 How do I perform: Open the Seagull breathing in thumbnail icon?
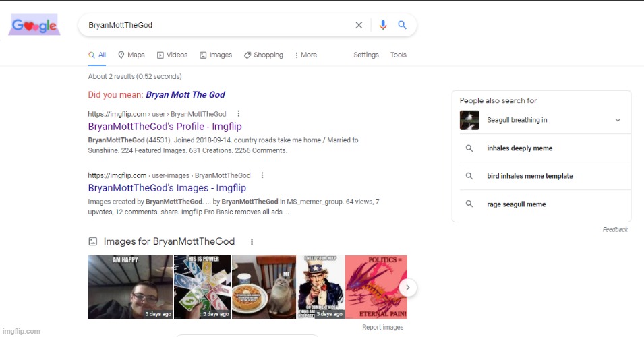[469, 120]
